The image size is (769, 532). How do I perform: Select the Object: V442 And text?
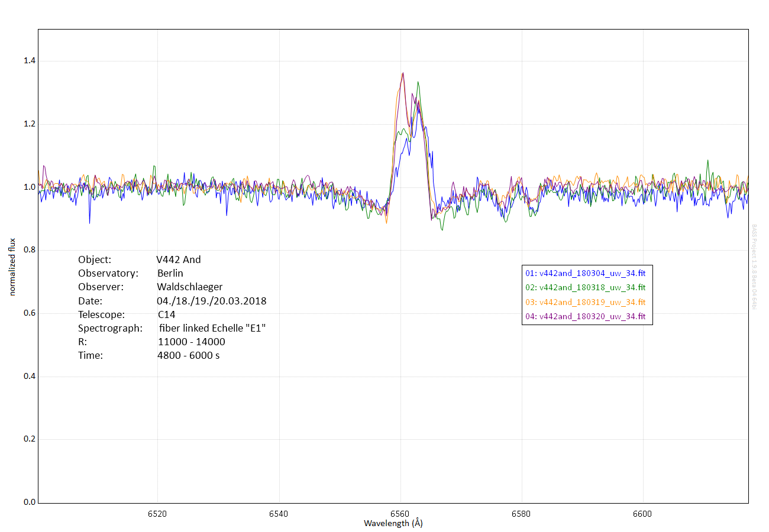click(x=139, y=259)
